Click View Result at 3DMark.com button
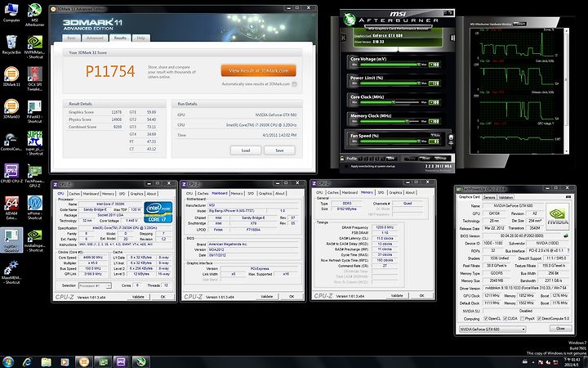 tap(258, 70)
